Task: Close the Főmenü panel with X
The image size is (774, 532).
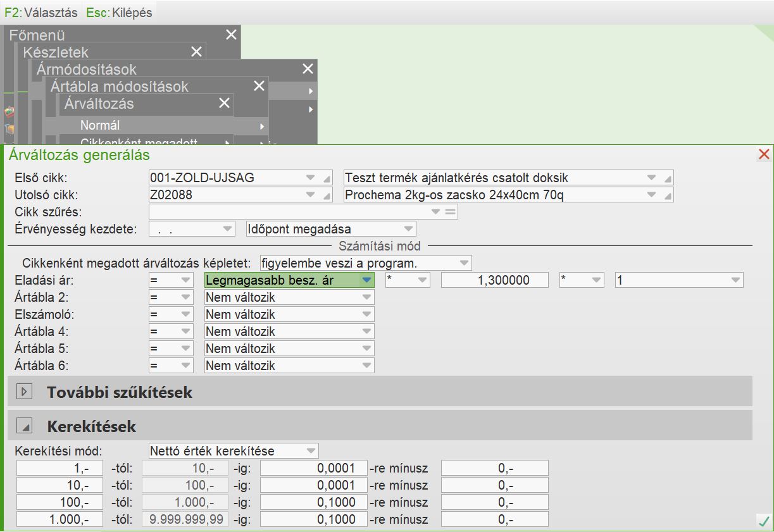Action: click(231, 35)
